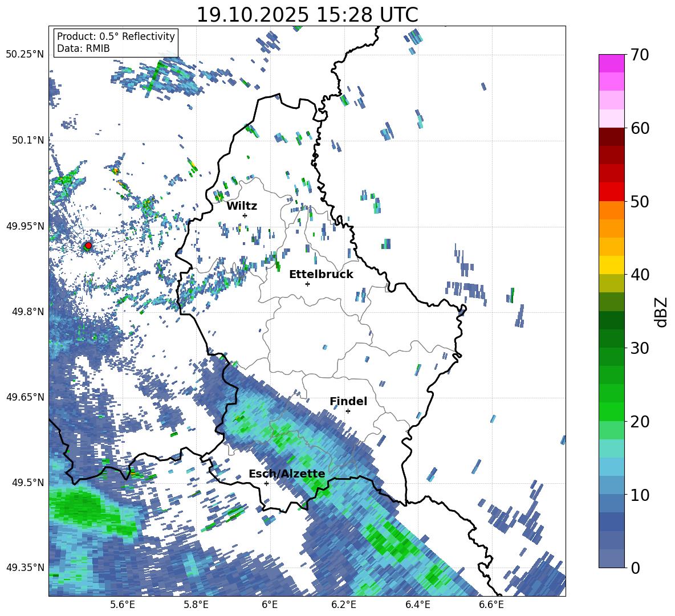Click the dBZ colorbar axis label
This screenshot has width=675, height=616.
662,312
